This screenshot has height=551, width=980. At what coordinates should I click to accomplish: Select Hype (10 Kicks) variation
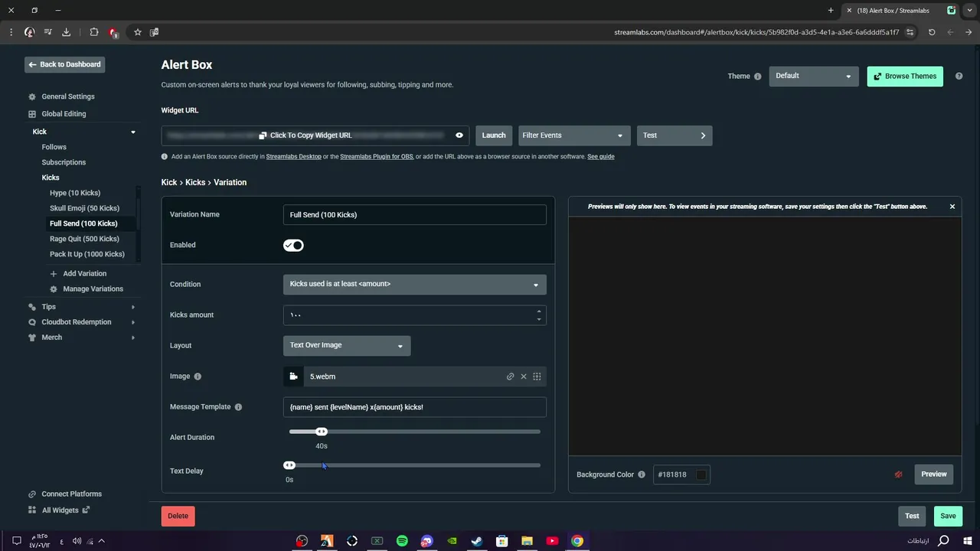coord(75,193)
